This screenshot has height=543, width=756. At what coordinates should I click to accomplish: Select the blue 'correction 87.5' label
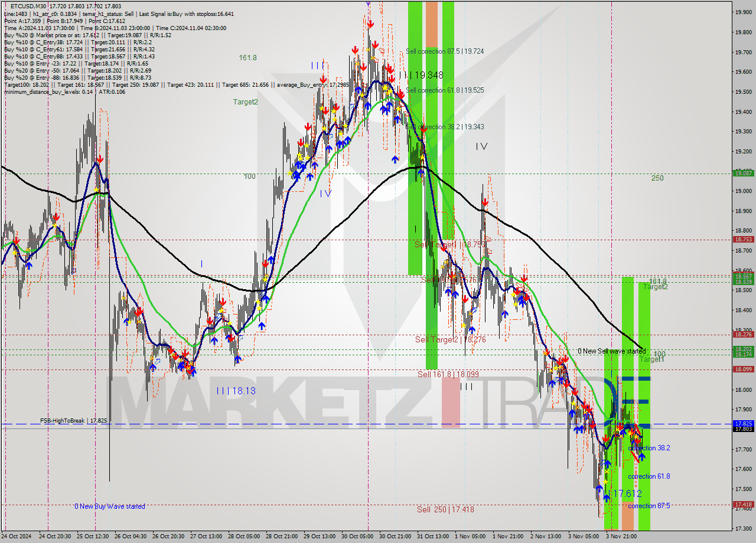point(649,506)
